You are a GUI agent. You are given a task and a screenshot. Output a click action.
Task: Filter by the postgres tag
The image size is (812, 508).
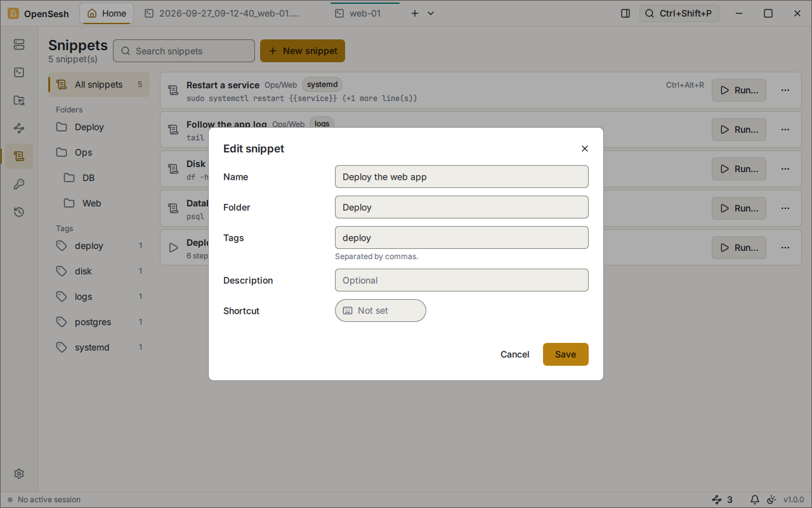[99, 322]
